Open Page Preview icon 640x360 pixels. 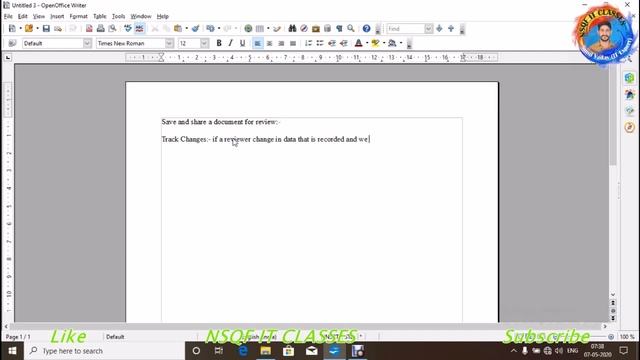click(112, 29)
